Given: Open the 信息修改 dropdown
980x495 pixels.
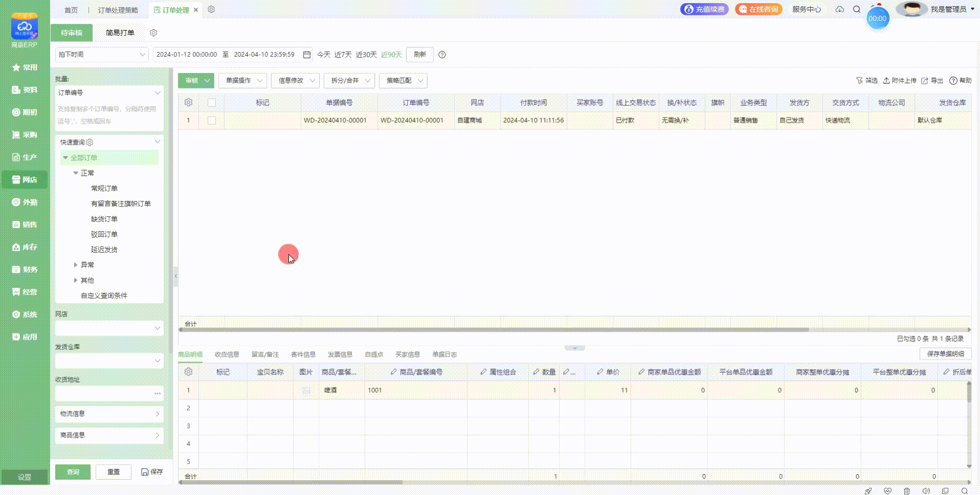Looking at the screenshot, I should (295, 81).
